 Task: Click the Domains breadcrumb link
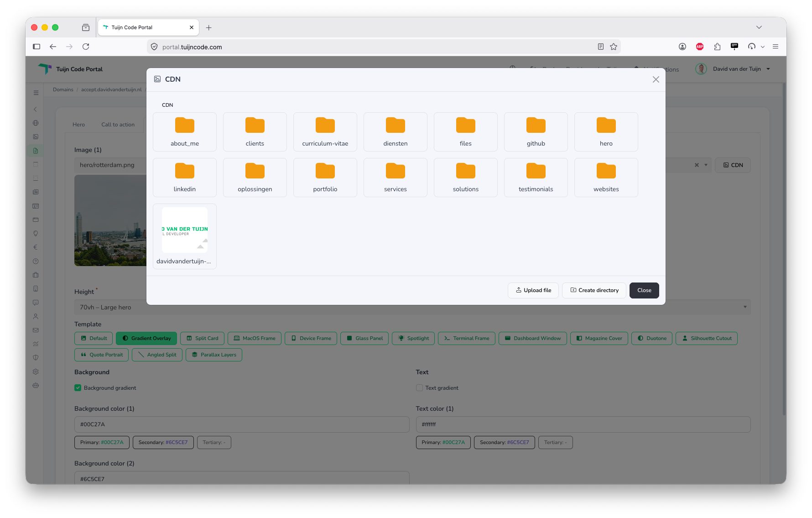63,89
